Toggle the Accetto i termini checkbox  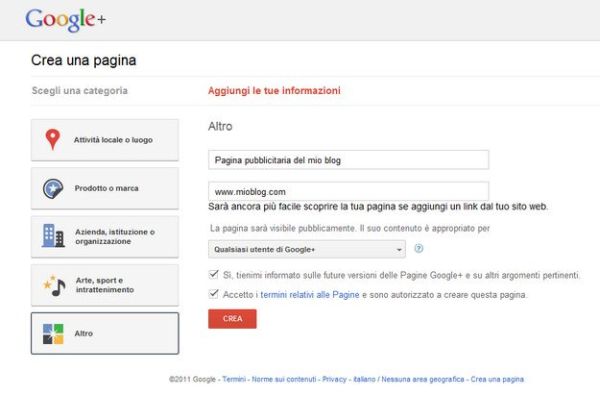[x=214, y=294]
